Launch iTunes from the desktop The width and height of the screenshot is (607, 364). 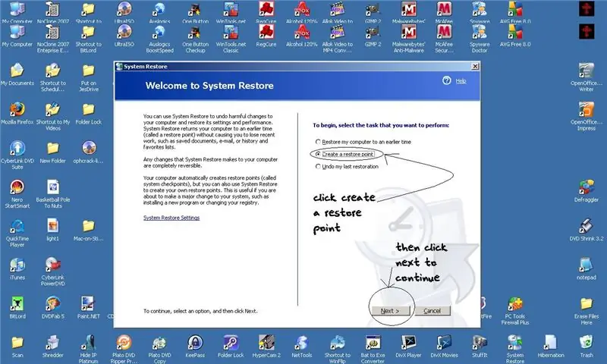[17, 265]
